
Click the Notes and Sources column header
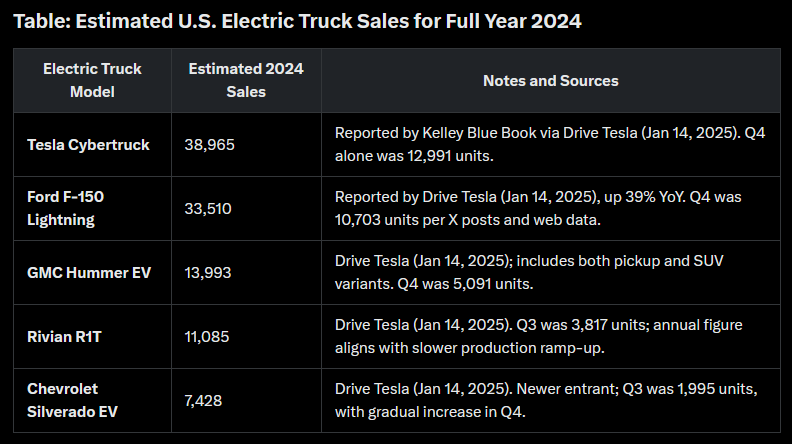click(550, 80)
